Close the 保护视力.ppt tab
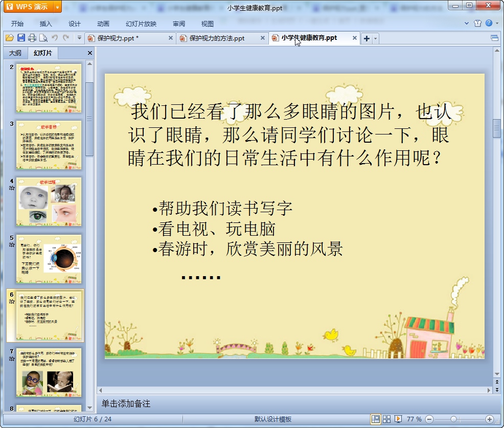The image size is (504, 428). [x=171, y=38]
